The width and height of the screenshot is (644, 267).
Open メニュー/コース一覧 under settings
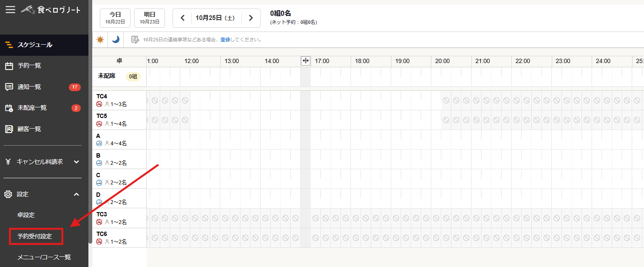(44, 257)
